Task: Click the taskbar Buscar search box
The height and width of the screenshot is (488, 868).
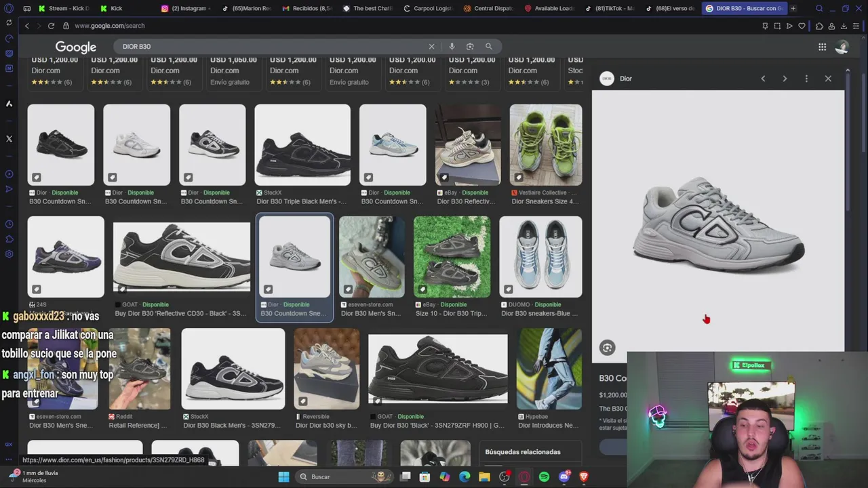Action: pos(344,476)
